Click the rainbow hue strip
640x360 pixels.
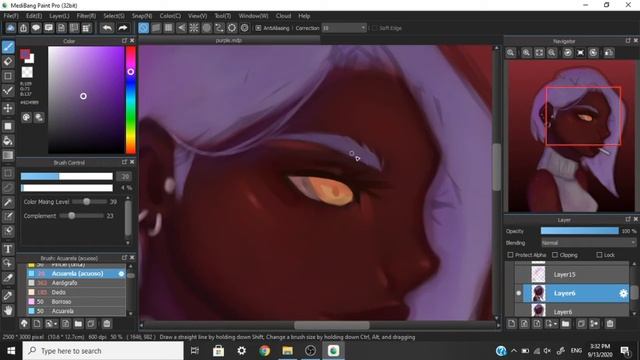coord(131,100)
